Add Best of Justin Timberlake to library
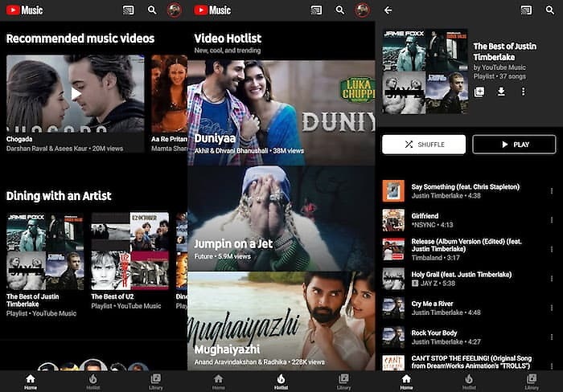 tap(479, 92)
